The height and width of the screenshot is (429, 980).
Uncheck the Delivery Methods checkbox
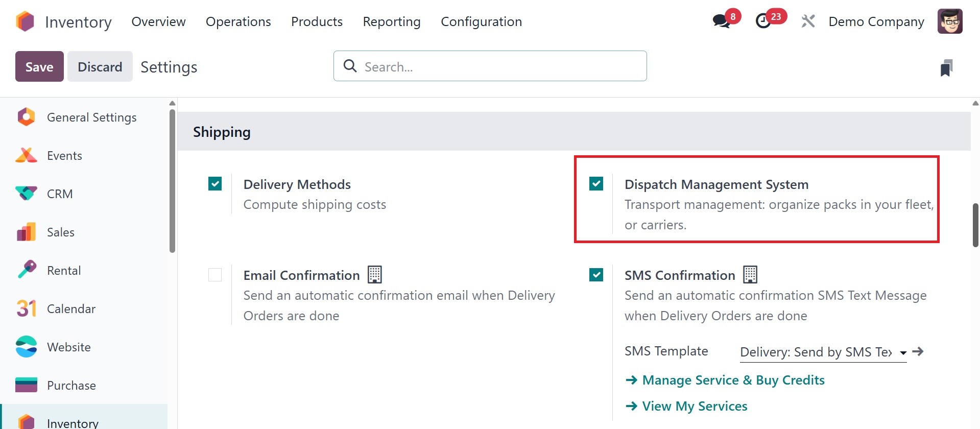[x=215, y=184]
